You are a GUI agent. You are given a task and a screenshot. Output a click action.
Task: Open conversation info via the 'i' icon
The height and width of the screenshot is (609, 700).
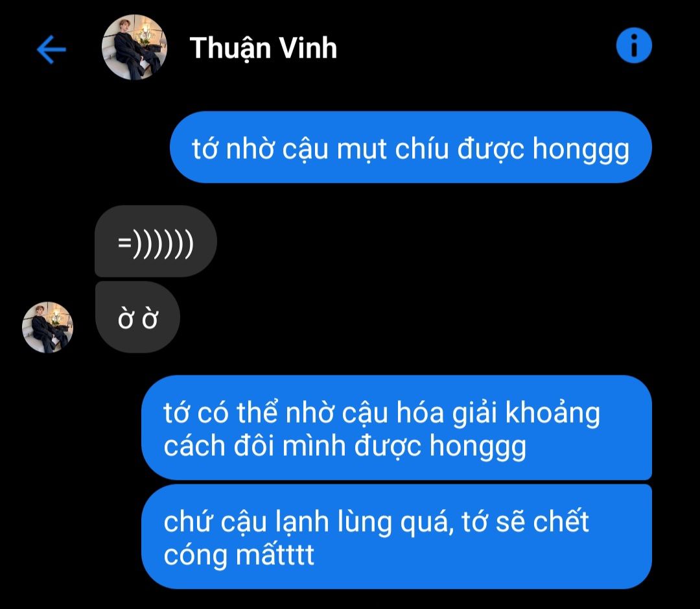pyautogui.click(x=634, y=45)
